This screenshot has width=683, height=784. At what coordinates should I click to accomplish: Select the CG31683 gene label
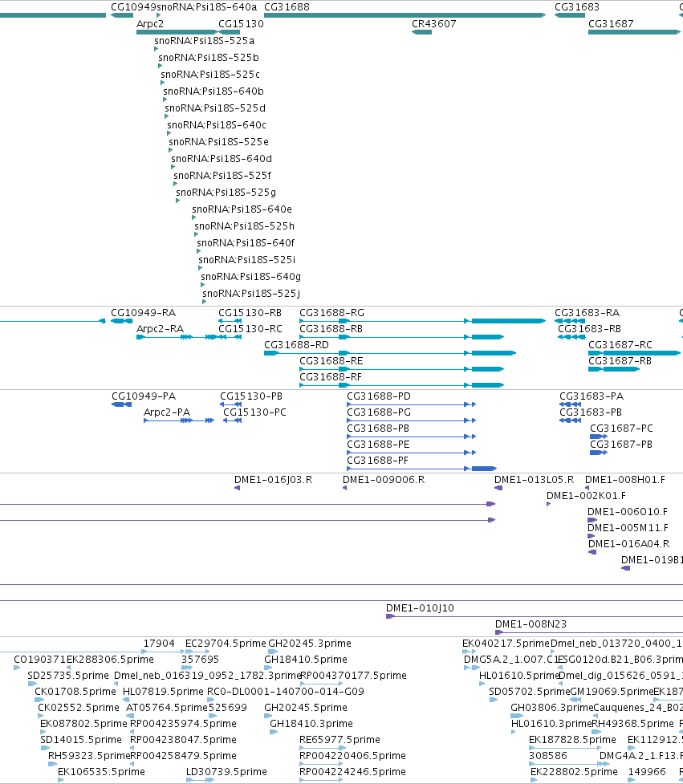(x=577, y=7)
